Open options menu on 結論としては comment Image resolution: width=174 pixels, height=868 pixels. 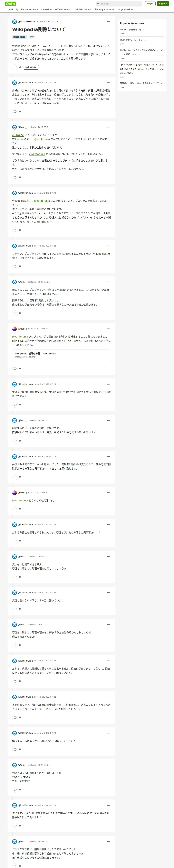[x=108, y=282]
